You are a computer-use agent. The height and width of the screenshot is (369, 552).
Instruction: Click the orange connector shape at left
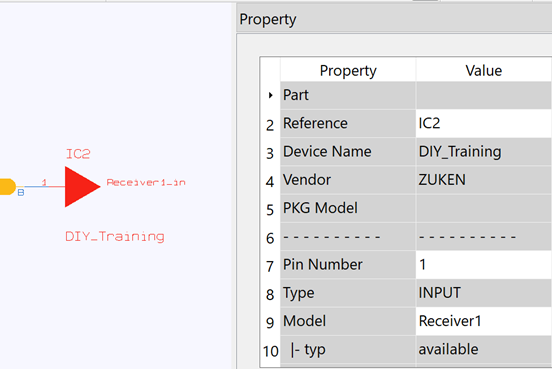pyautogui.click(x=8, y=187)
